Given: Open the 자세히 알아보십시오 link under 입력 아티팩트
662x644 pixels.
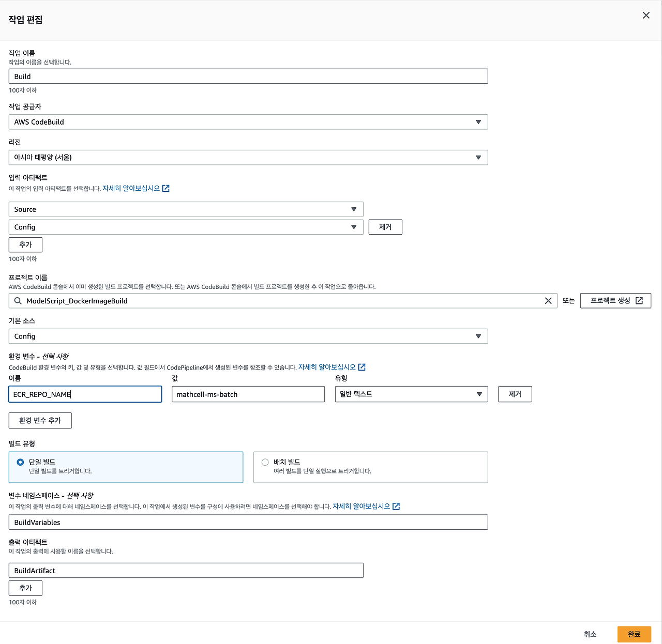Looking at the screenshot, I should point(131,189).
